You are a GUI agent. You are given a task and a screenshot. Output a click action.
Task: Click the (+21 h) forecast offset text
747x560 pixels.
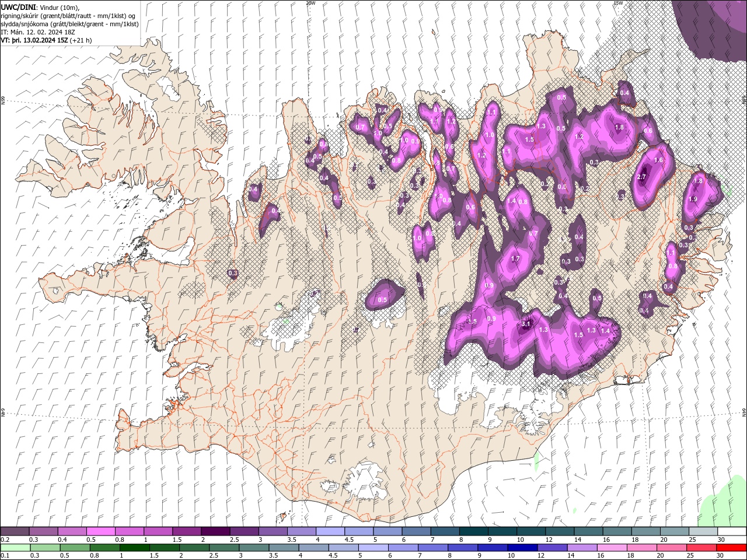[x=81, y=40]
